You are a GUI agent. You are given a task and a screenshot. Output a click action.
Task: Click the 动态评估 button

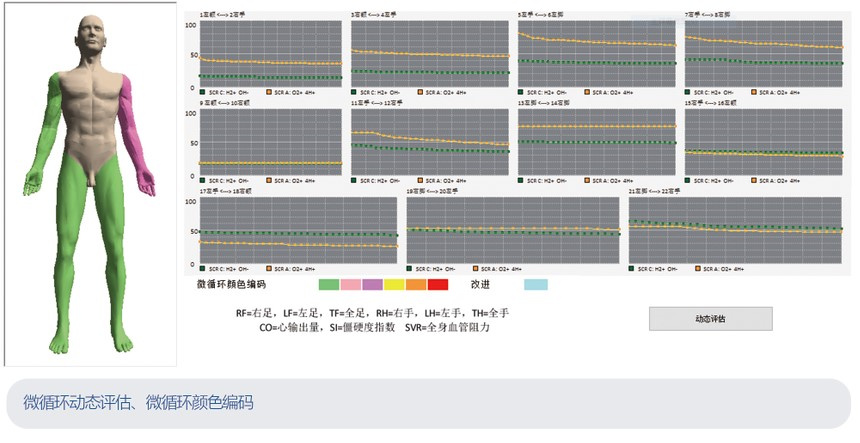[710, 319]
